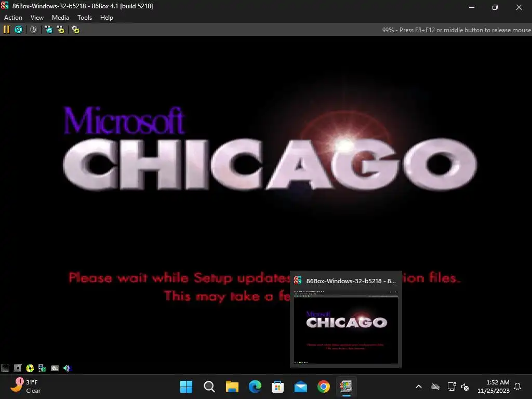
Task: Click the ACPI shutdown power icon
Action: point(33,30)
